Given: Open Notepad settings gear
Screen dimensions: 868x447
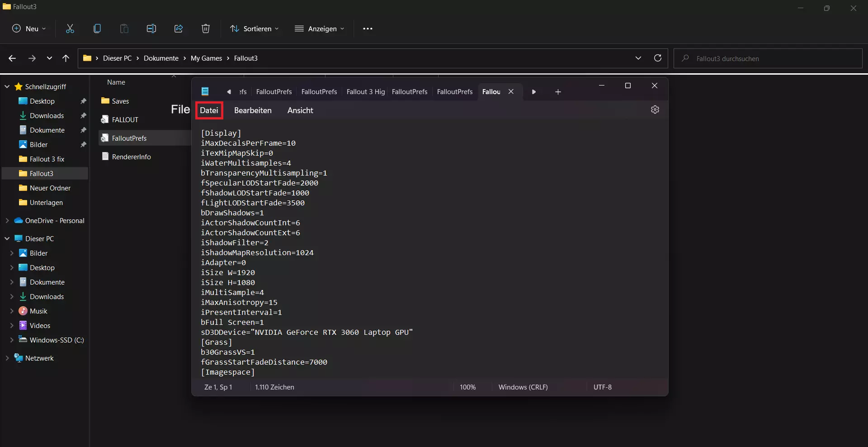Looking at the screenshot, I should (x=655, y=110).
